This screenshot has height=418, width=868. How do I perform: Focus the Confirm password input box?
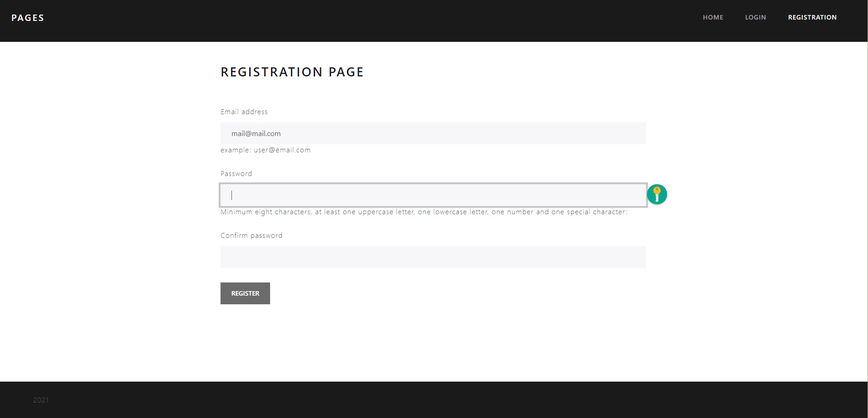[433, 257]
